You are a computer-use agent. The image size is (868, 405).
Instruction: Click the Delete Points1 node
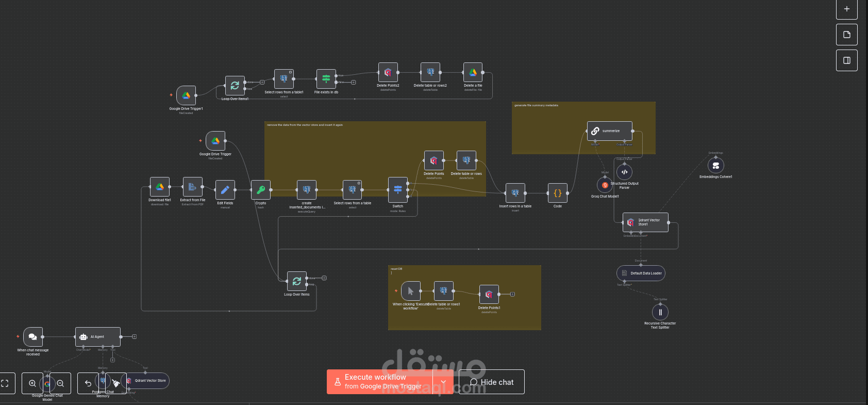coord(489,295)
